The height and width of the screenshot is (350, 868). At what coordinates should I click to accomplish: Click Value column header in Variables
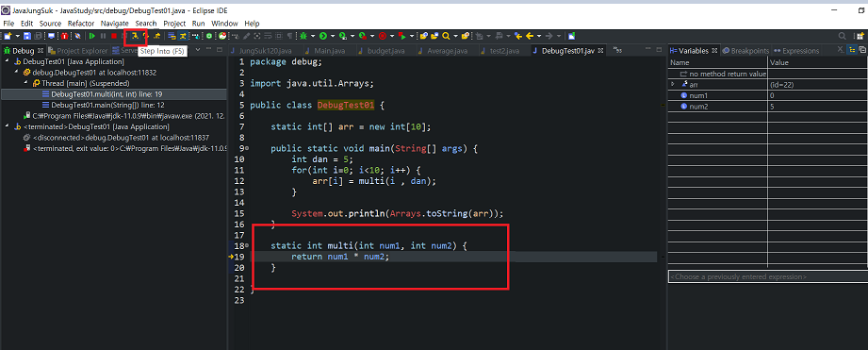click(x=817, y=62)
